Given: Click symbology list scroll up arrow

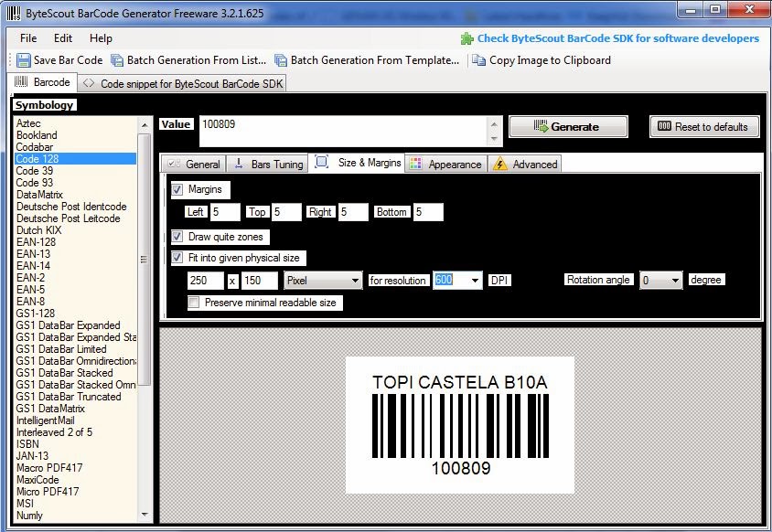Looking at the screenshot, I should pyautogui.click(x=145, y=125).
